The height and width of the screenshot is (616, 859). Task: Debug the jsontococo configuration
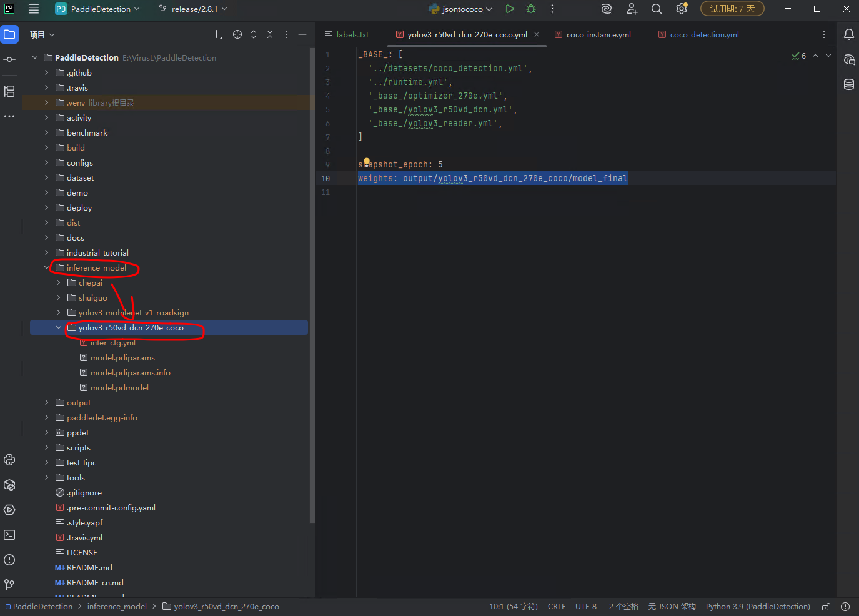coord(531,9)
